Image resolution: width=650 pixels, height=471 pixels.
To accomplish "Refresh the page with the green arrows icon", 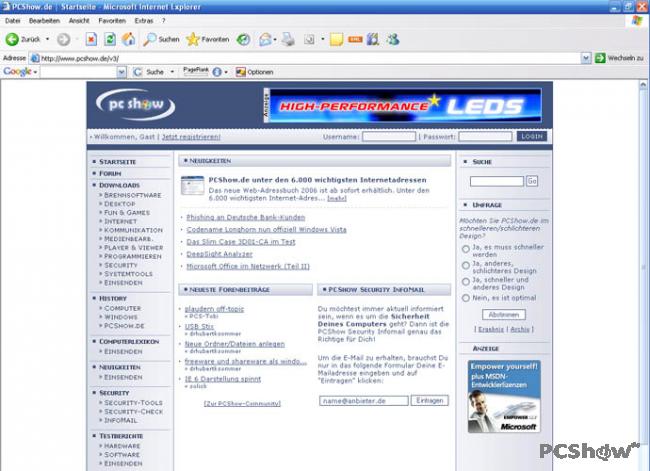I will (x=110, y=39).
